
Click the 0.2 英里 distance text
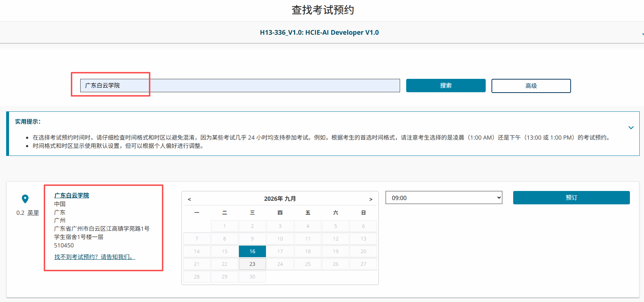click(27, 213)
